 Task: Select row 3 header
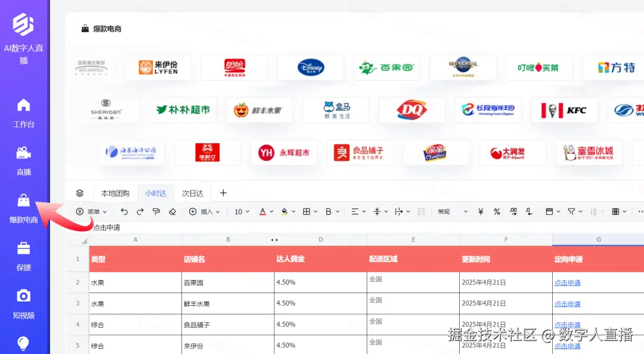78,303
